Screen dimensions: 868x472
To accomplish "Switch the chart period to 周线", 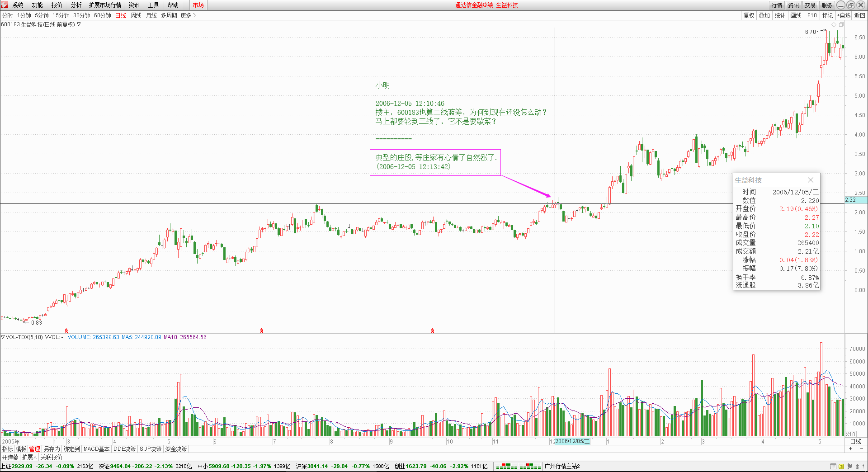I will tap(136, 15).
